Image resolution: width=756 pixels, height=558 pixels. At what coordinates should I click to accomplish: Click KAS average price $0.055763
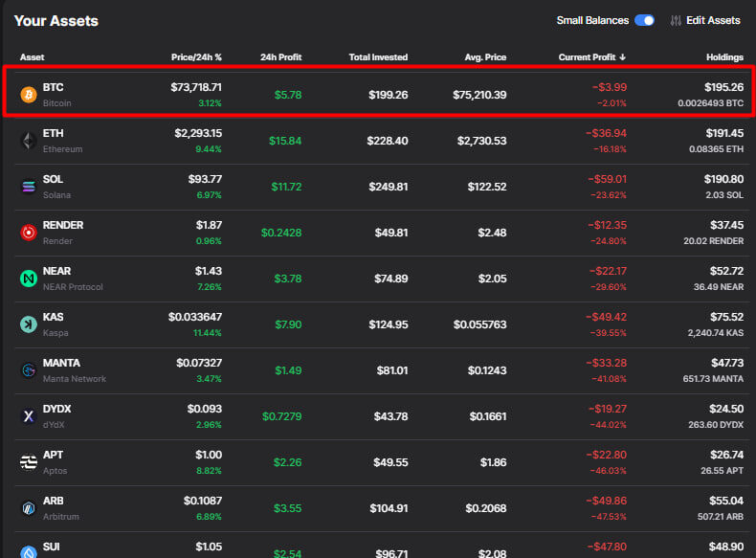(x=479, y=324)
